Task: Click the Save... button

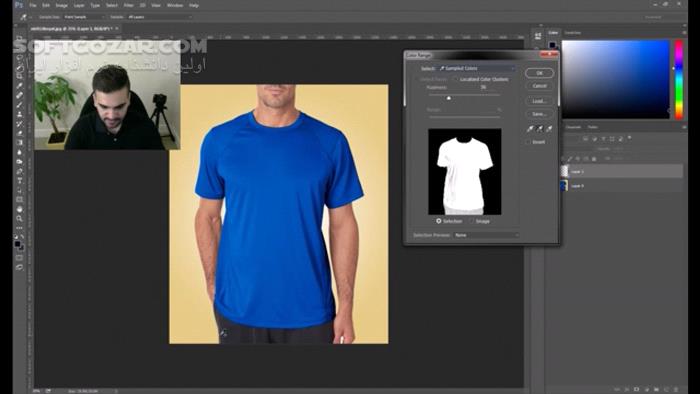Action: [539, 114]
